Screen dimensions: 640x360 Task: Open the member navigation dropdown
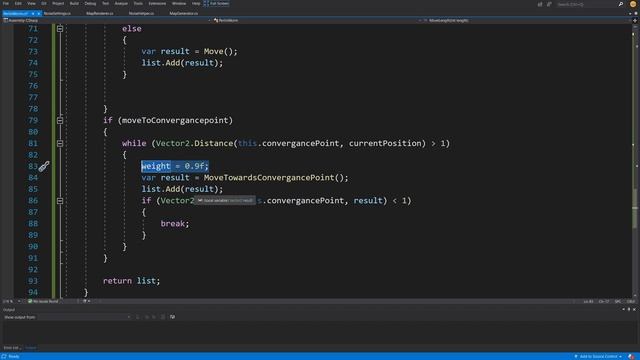527,20
